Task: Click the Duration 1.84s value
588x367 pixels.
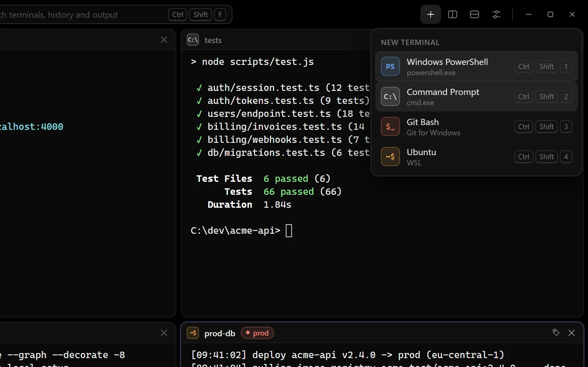Action: [277, 205]
